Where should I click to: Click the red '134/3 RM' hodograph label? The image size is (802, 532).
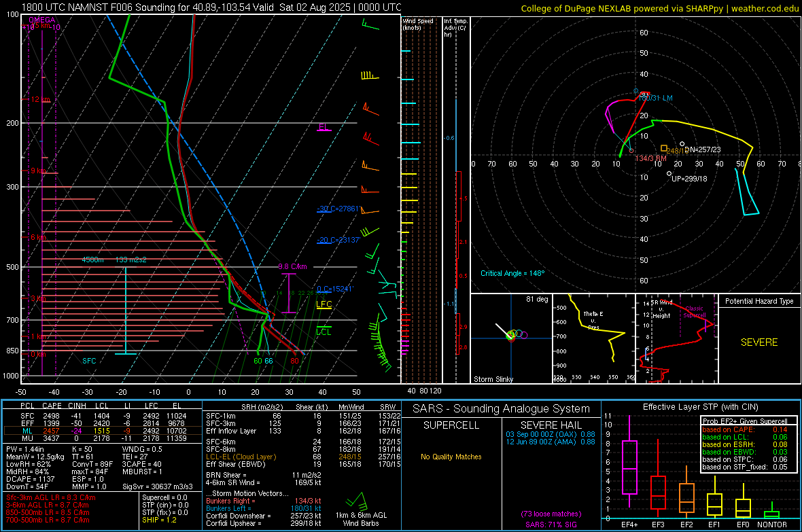[650, 158]
